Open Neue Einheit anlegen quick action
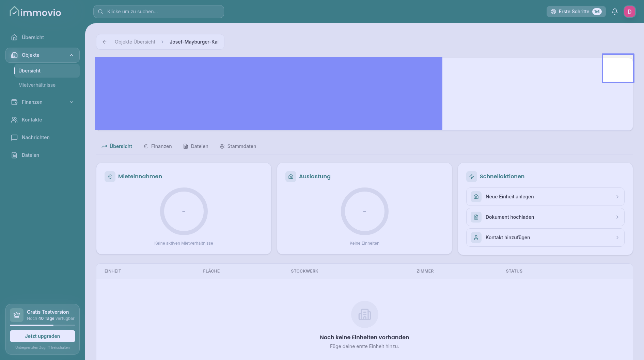 [545, 197]
